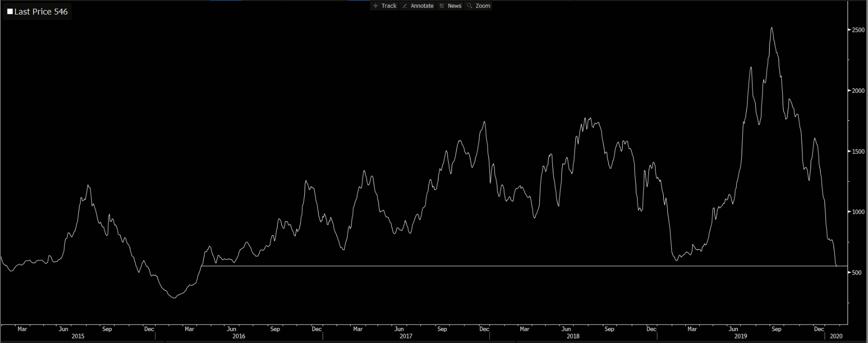868x343 pixels.
Task: Click the chart's highest peak near 2500
Action: (x=772, y=28)
